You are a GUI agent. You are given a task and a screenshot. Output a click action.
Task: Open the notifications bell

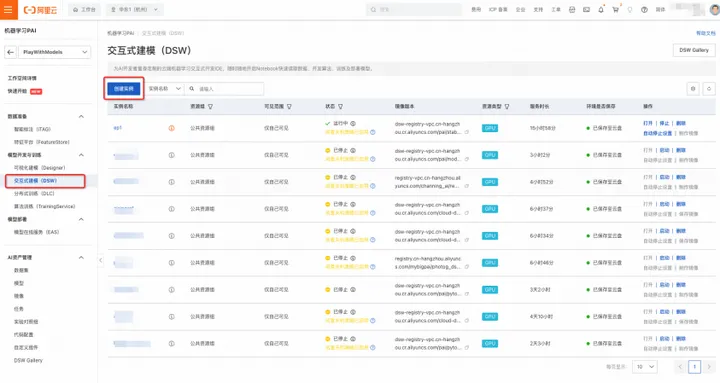[601, 10]
